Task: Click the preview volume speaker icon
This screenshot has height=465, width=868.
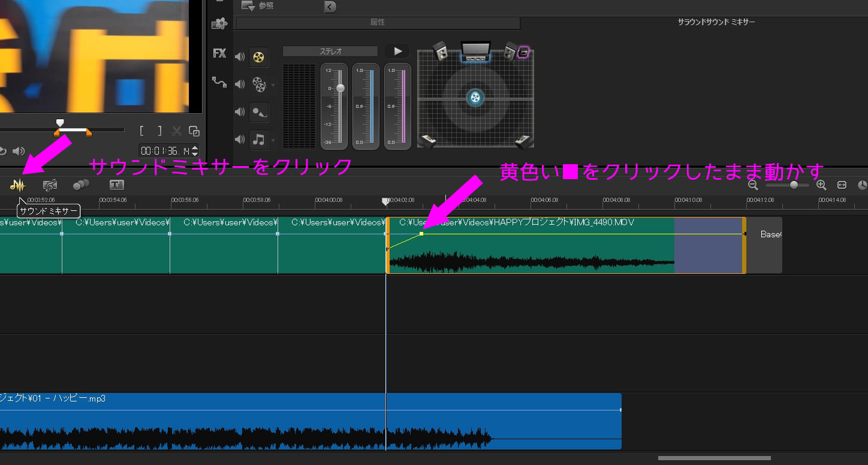Action: pos(19,151)
